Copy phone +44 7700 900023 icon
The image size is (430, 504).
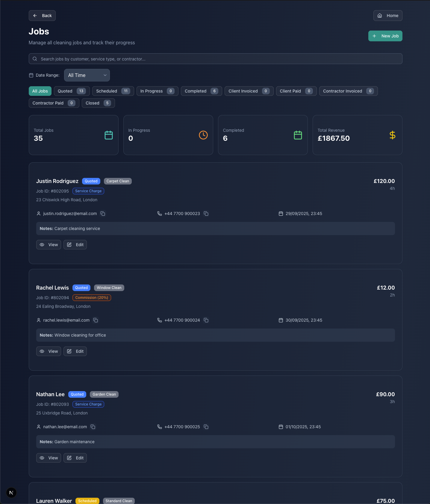pyautogui.click(x=206, y=214)
